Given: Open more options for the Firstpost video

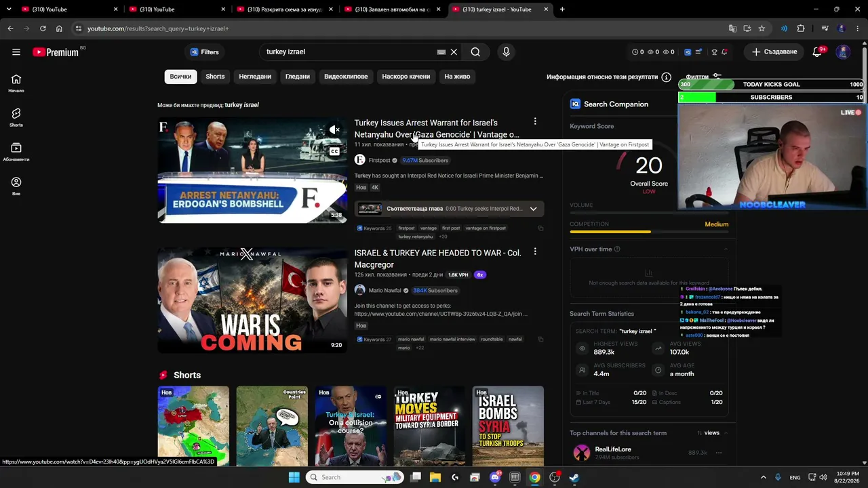Looking at the screenshot, I should pyautogui.click(x=535, y=121).
